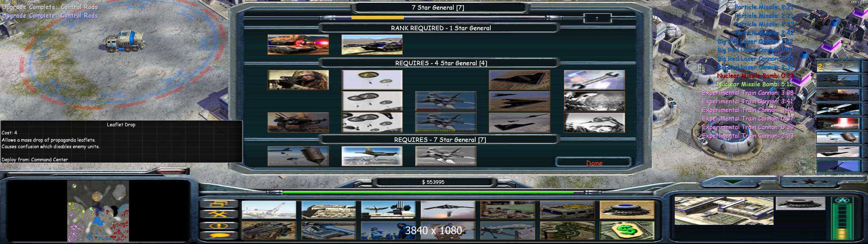Choose the camouflaged sniper power icon
The width and height of the screenshot is (868, 244).
pos(298,80)
